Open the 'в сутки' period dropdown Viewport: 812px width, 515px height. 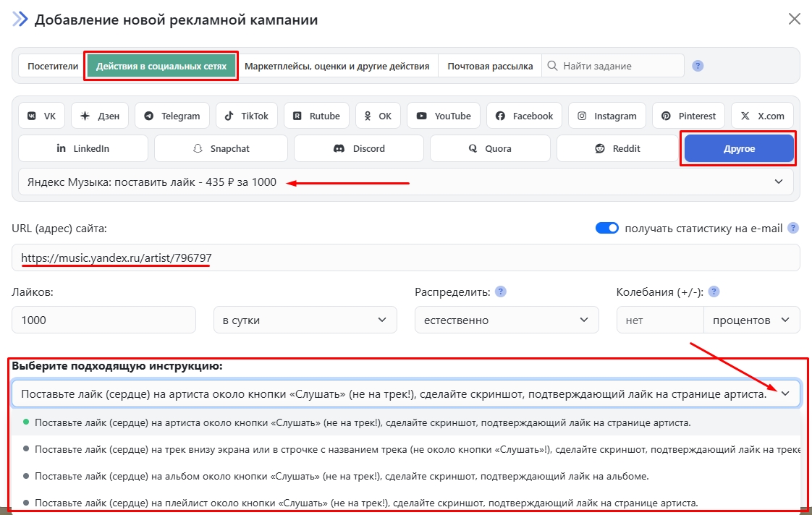[305, 320]
